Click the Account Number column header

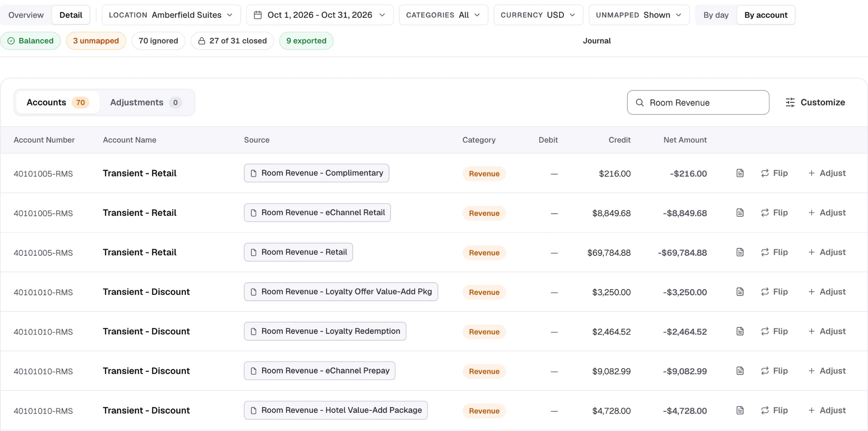[x=44, y=140]
